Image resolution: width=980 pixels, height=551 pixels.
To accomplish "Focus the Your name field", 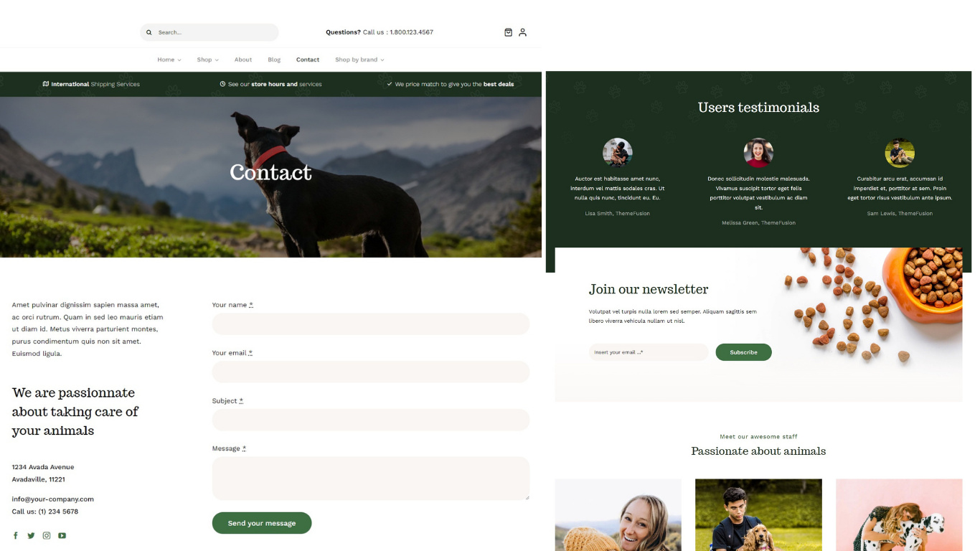I will click(371, 324).
